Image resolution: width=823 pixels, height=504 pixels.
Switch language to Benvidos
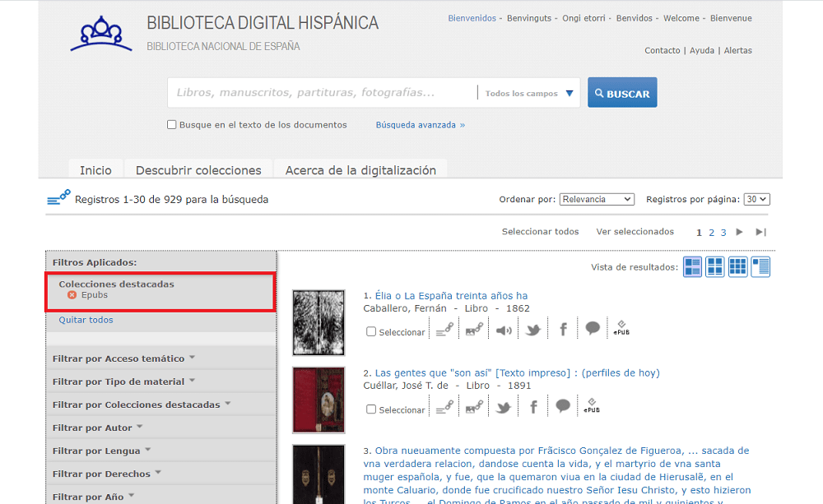click(634, 18)
